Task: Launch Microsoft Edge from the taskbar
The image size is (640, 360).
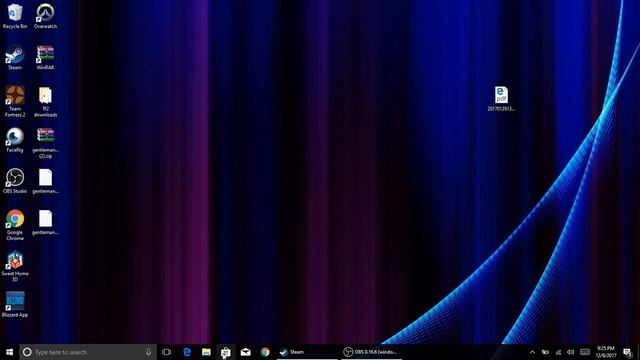Action: coord(187,352)
